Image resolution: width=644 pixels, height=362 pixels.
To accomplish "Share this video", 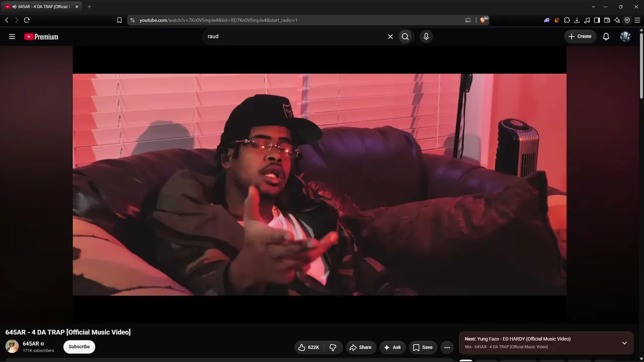I will point(360,347).
